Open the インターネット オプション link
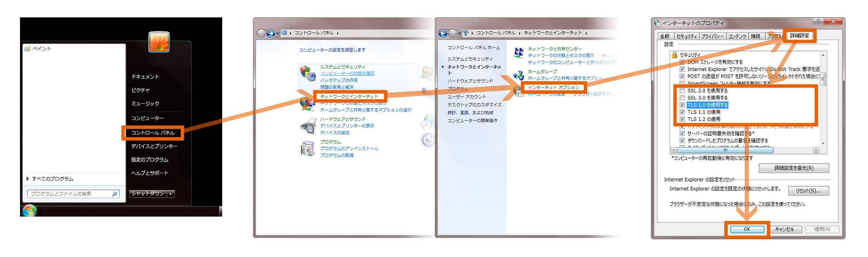The image size is (868, 257). [x=553, y=88]
